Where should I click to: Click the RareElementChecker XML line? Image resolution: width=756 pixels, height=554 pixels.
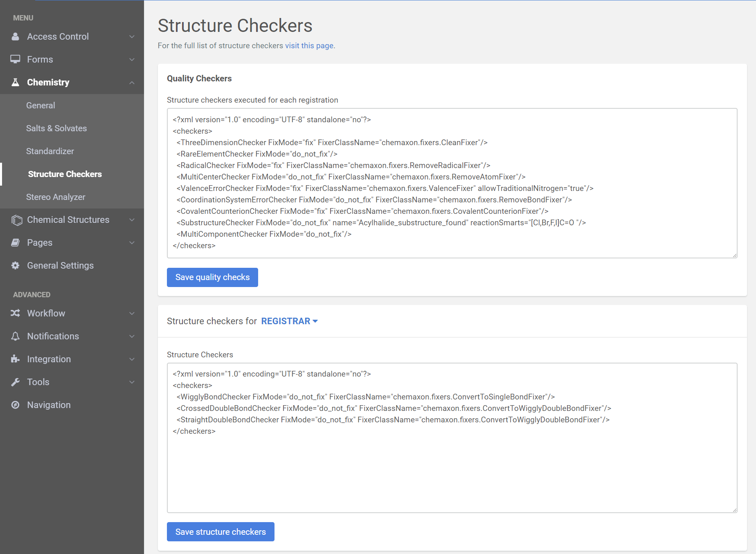(x=257, y=154)
